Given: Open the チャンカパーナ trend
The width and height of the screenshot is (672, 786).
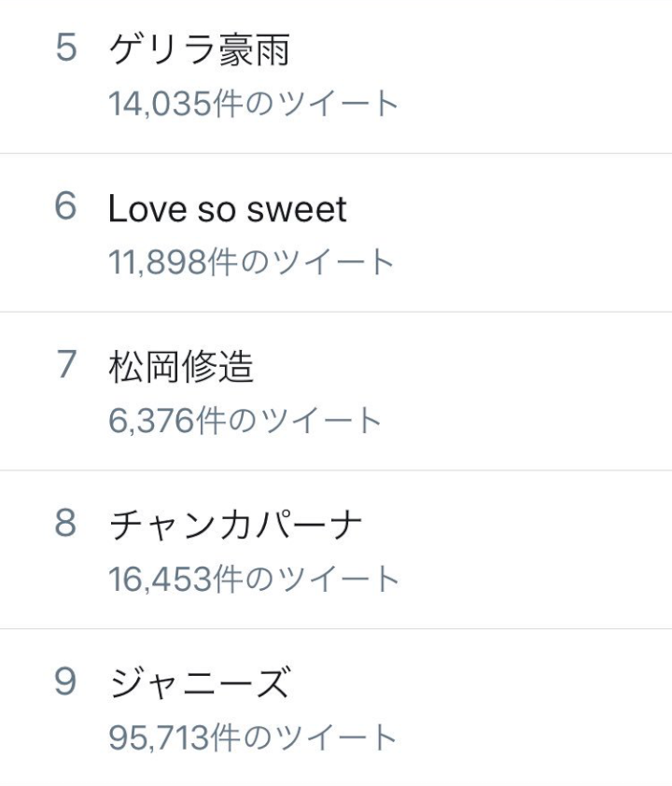Looking at the screenshot, I should [235, 526].
